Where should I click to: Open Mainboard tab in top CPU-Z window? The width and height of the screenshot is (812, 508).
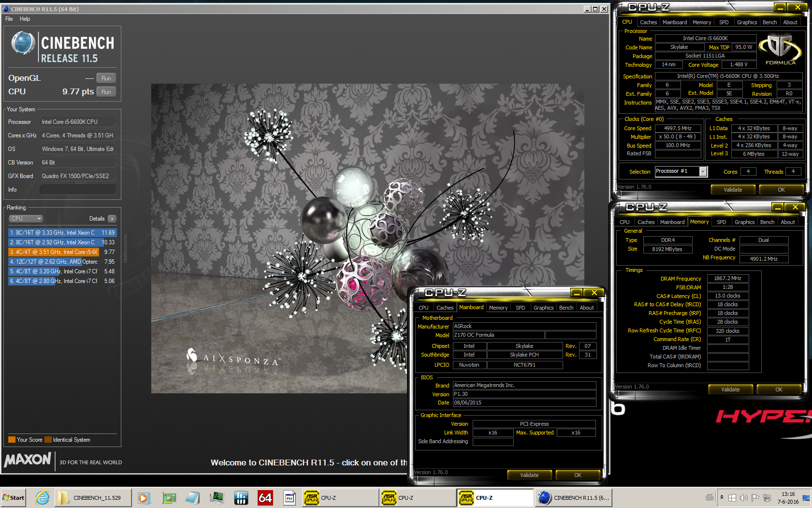[675, 22]
